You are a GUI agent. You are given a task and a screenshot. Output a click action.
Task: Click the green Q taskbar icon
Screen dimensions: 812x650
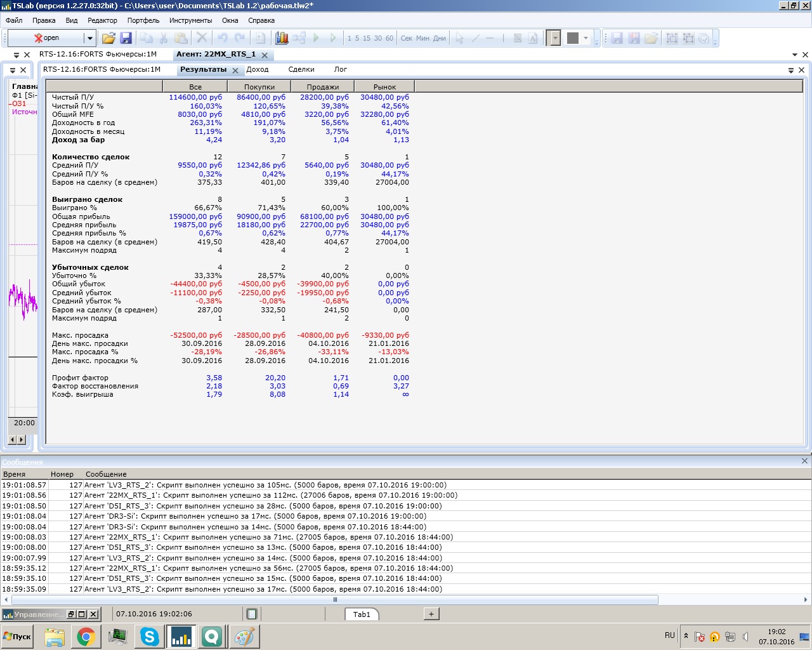click(x=212, y=637)
